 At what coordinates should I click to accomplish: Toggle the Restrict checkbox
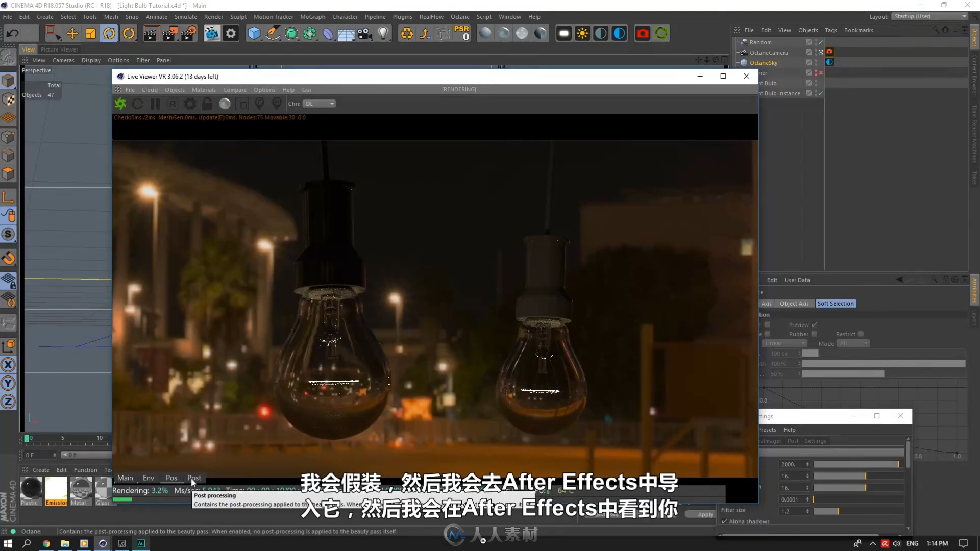coord(861,334)
